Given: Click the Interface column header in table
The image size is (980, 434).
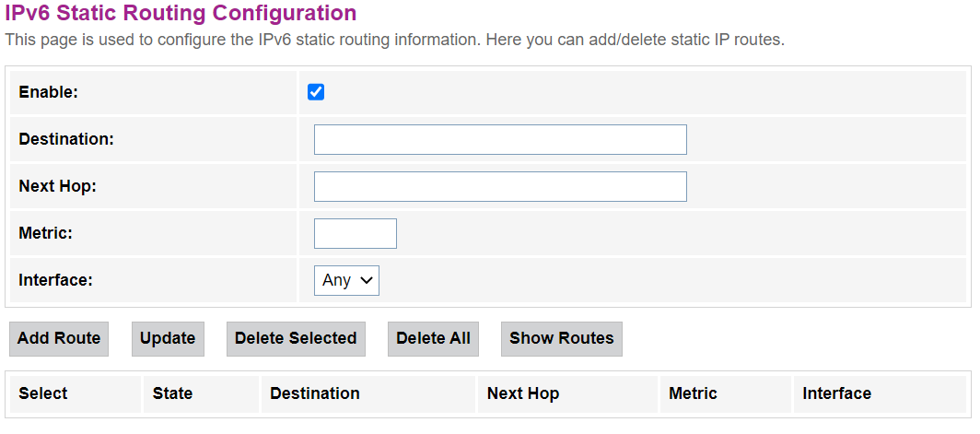Looking at the screenshot, I should [x=836, y=393].
